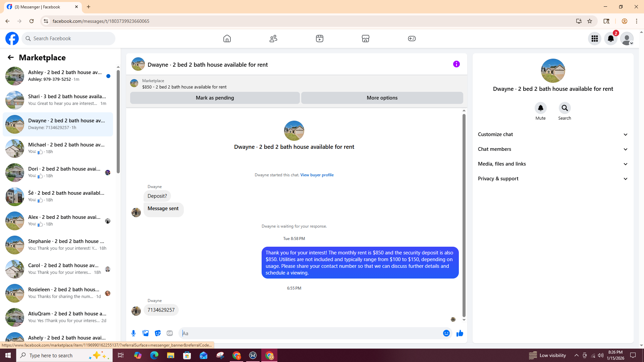The height and width of the screenshot is (362, 644).
Task: Open the View buyer profile link
Action: click(x=317, y=175)
